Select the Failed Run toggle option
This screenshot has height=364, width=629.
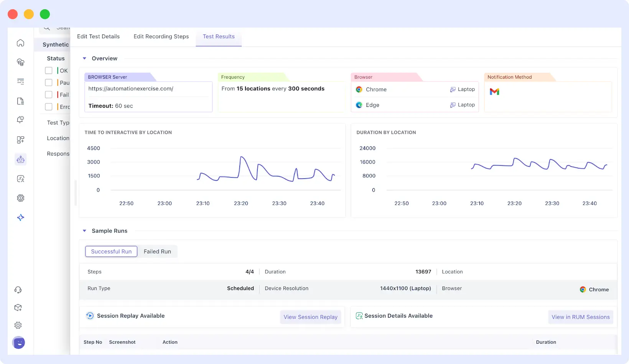157,251
